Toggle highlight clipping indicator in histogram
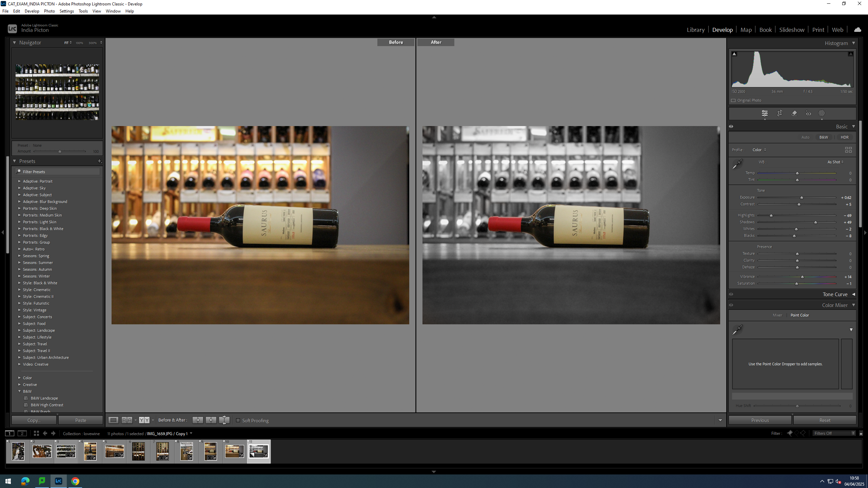 point(851,54)
